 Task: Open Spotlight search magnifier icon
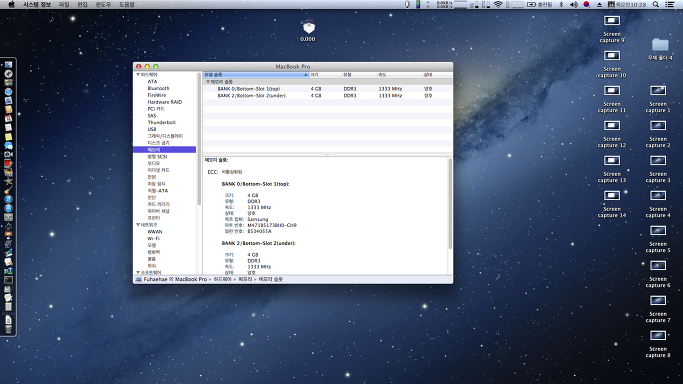coord(656,4)
